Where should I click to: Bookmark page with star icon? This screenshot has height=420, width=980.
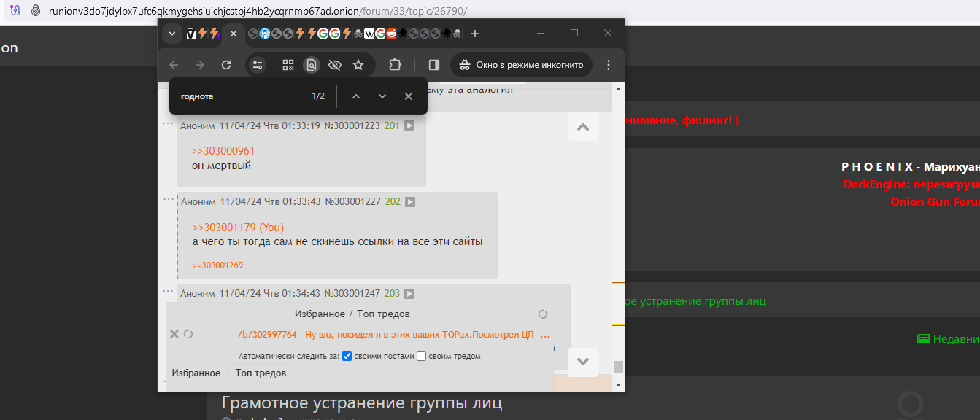pos(358,65)
